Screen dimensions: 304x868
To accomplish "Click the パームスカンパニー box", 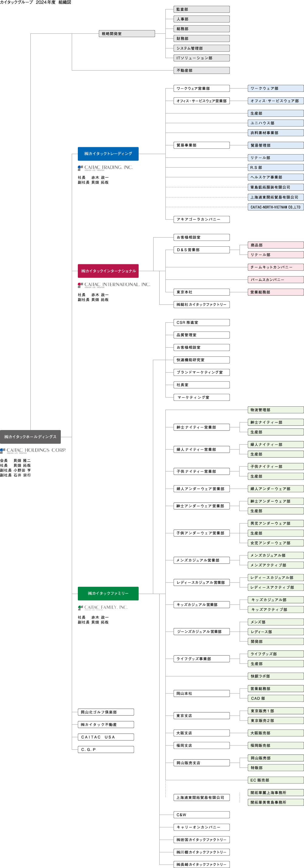I will [276, 280].
